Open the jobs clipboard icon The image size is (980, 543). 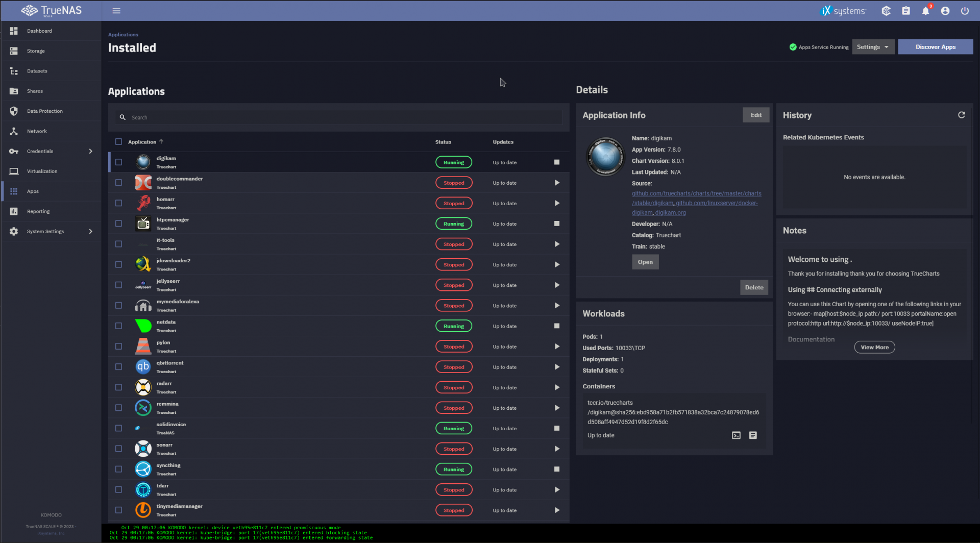pyautogui.click(x=906, y=11)
